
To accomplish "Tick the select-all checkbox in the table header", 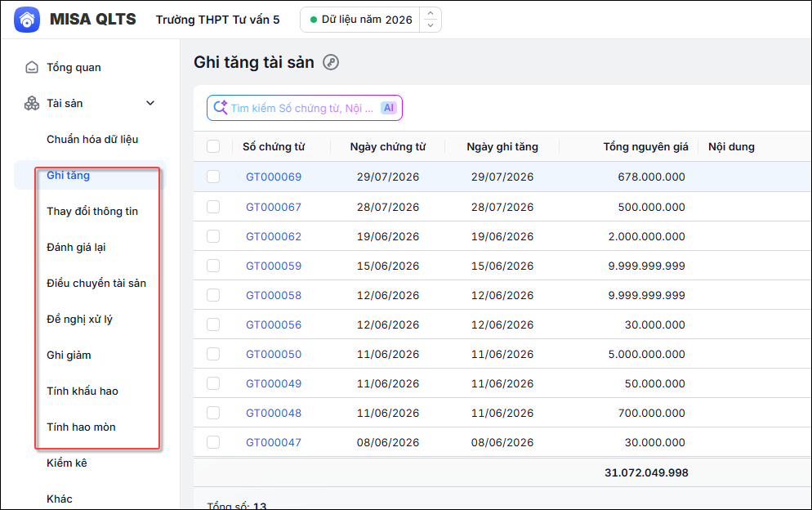I will pyautogui.click(x=213, y=146).
